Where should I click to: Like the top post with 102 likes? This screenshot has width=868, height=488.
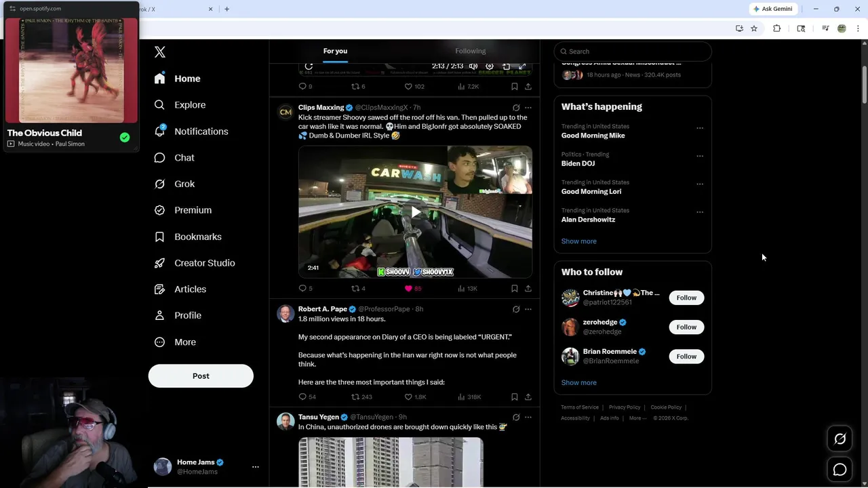409,86
